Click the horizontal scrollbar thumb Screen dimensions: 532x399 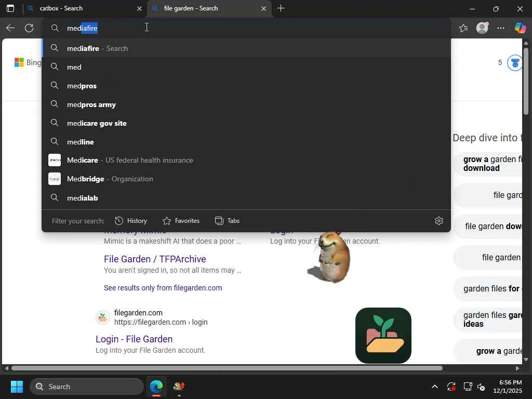(227, 368)
